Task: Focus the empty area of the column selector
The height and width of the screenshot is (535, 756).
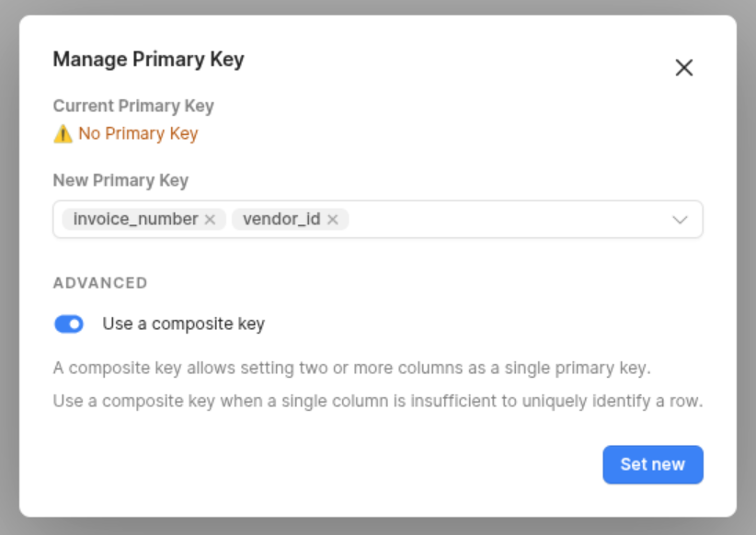Action: coord(506,220)
